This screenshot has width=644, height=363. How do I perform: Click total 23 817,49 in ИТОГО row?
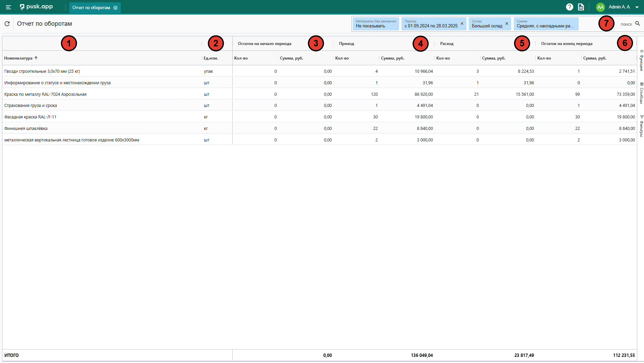pos(524,355)
